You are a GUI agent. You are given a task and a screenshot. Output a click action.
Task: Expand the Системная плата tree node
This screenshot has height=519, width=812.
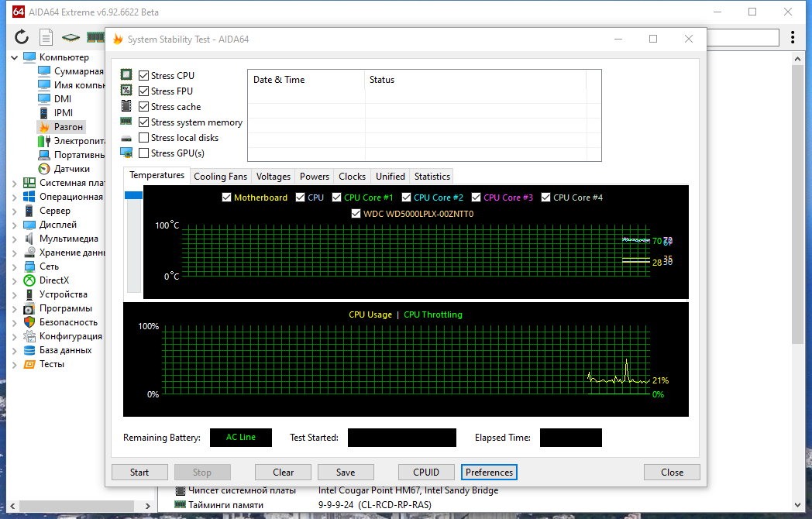pyautogui.click(x=15, y=183)
